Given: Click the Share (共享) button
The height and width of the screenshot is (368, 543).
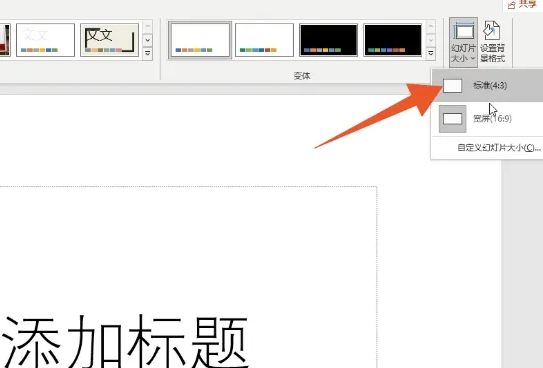Looking at the screenshot, I should click(x=522, y=5).
